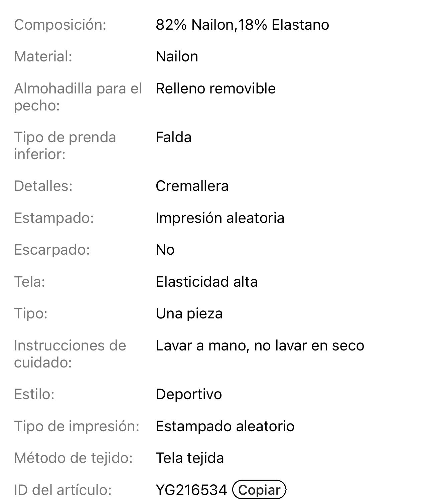Viewport: 429px width, 504px height.
Task: Tap the Relleno removible value
Action: point(216,88)
